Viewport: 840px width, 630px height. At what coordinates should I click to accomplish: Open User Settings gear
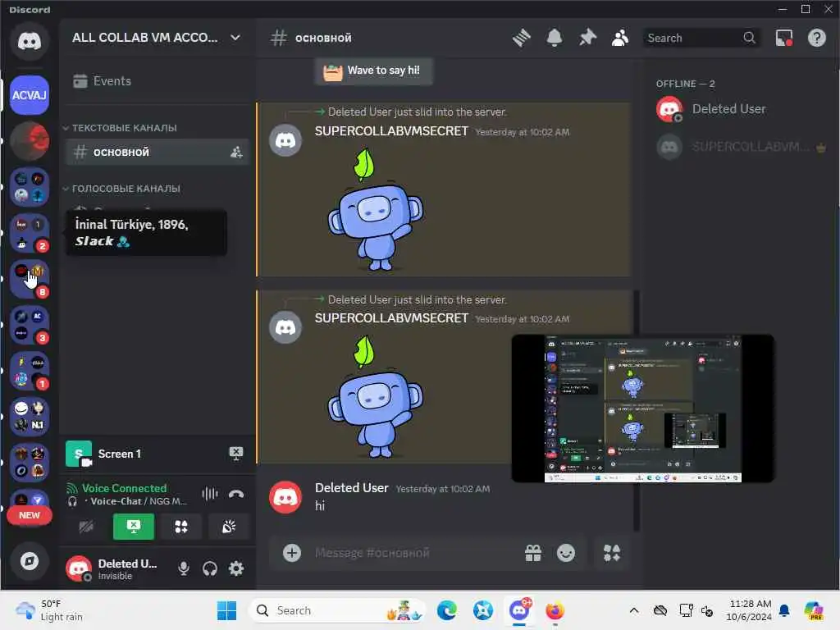(x=236, y=568)
